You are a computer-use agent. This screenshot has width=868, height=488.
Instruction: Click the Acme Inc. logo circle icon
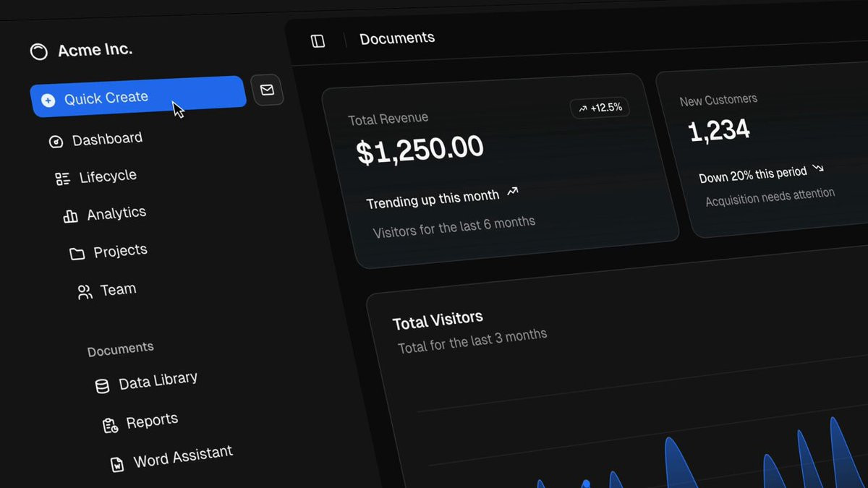click(38, 51)
